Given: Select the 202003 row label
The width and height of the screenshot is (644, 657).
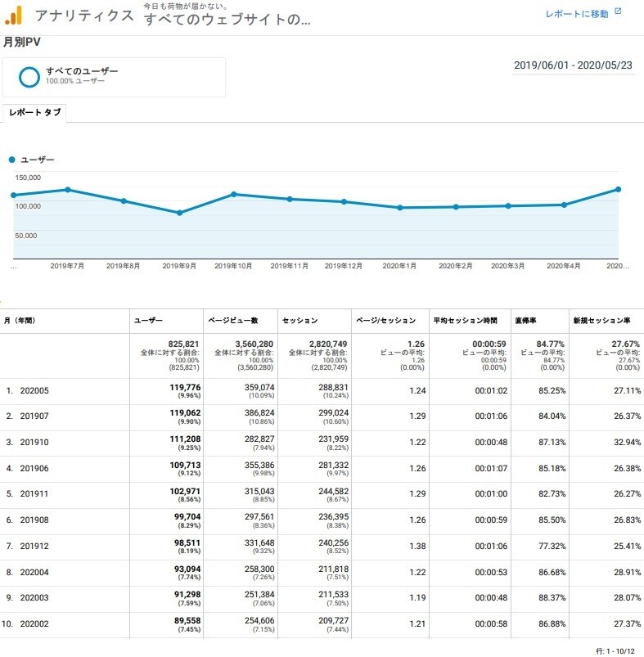Looking at the screenshot, I should (x=34, y=597).
